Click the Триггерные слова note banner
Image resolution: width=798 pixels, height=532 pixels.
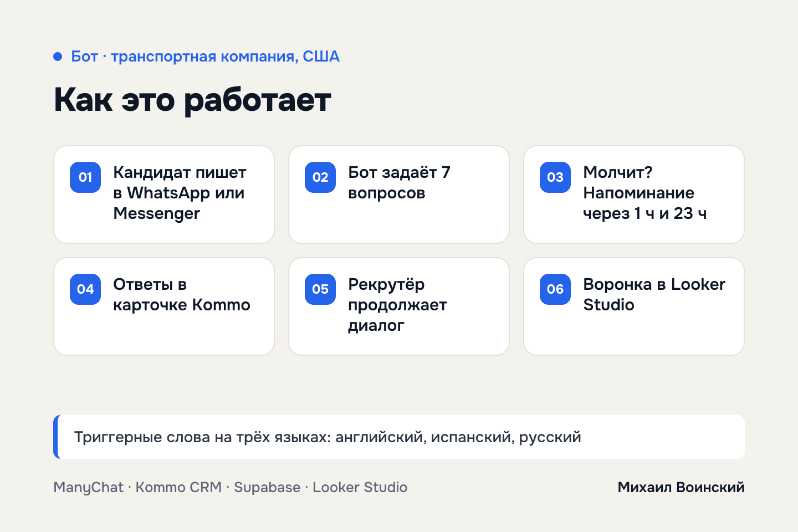coord(399,437)
